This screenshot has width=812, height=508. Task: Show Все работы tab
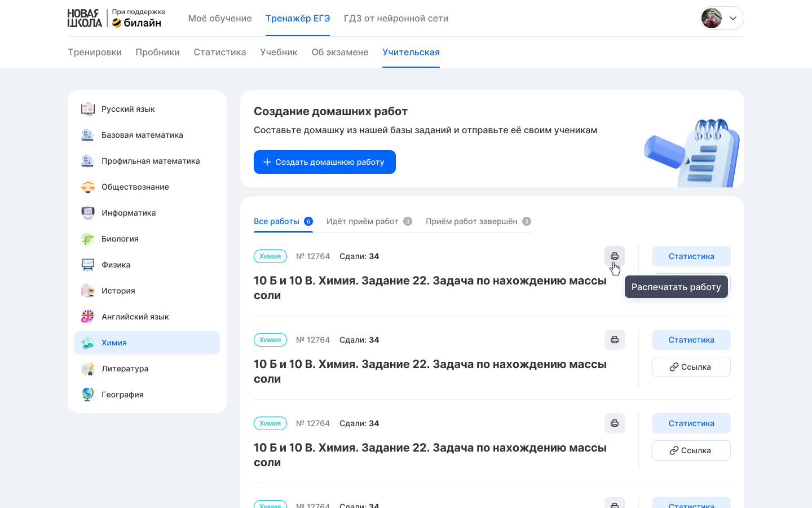pos(283,221)
